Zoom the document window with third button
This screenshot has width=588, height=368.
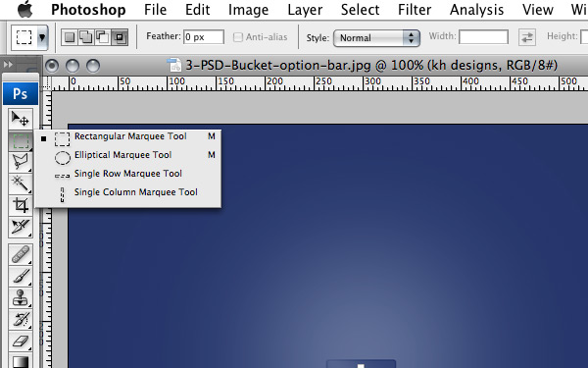93,66
